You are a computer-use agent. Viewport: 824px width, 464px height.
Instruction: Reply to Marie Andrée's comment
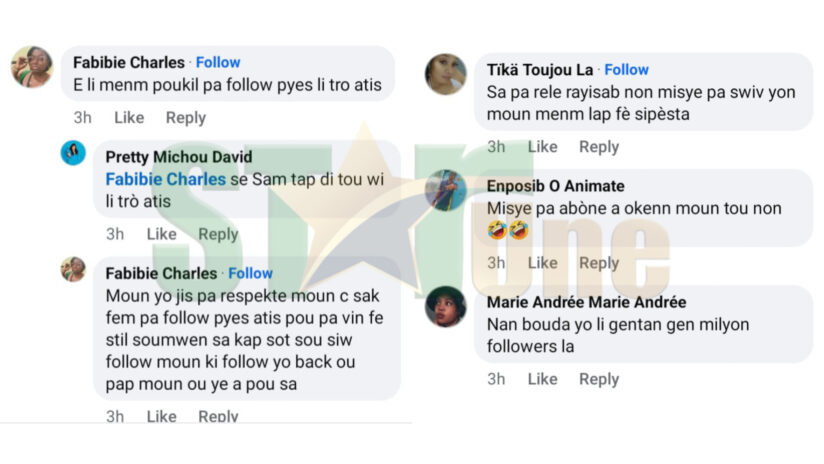pos(599,379)
